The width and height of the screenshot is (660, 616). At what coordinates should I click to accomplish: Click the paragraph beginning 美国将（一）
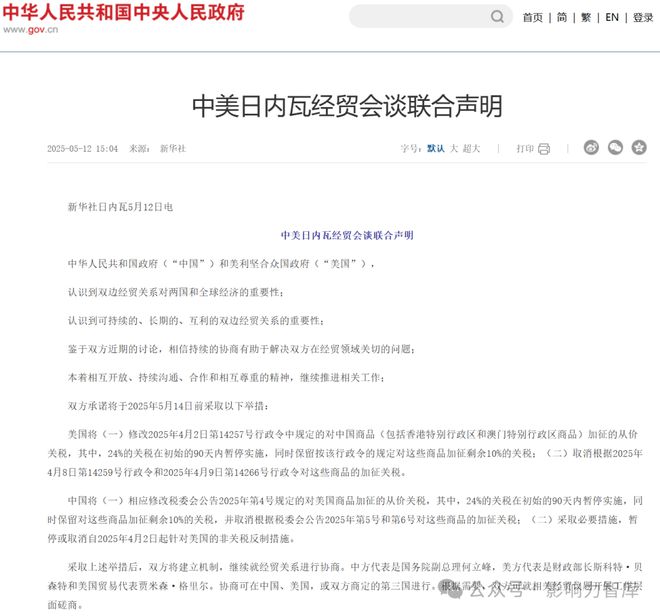coord(345,453)
